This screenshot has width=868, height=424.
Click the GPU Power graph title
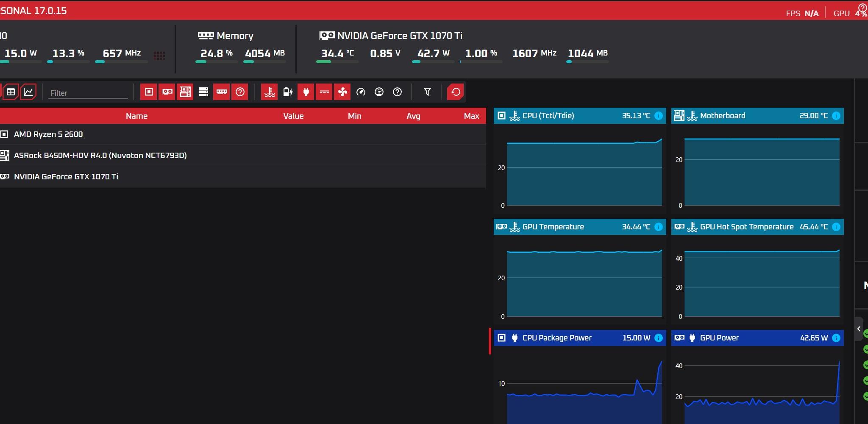coord(719,338)
